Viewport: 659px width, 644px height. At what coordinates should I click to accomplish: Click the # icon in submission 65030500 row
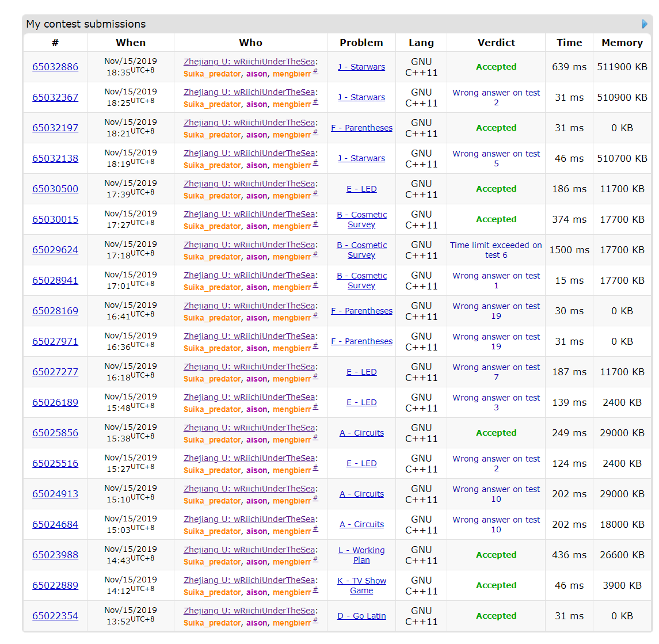pyautogui.click(x=315, y=194)
